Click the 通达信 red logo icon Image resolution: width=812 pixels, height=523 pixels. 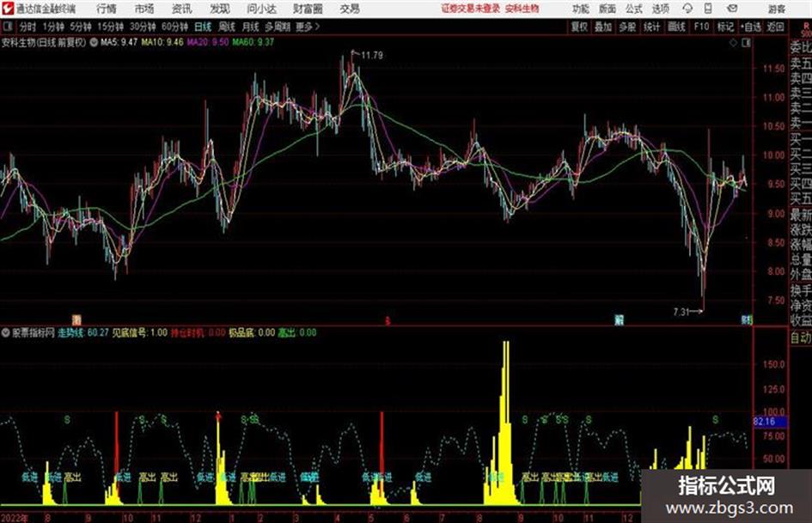click(x=8, y=9)
